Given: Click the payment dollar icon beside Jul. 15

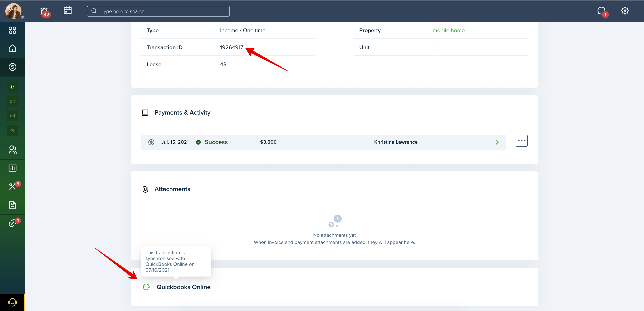Looking at the screenshot, I should [x=151, y=142].
